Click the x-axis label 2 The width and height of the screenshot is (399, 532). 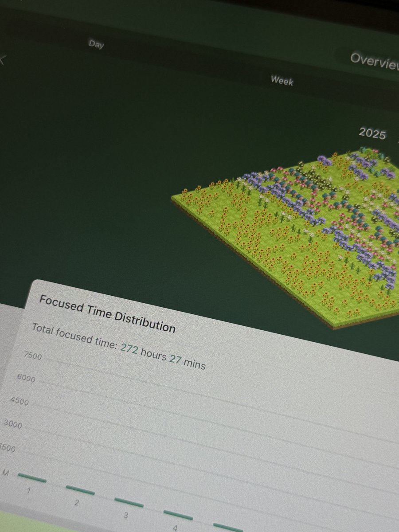pos(77,503)
